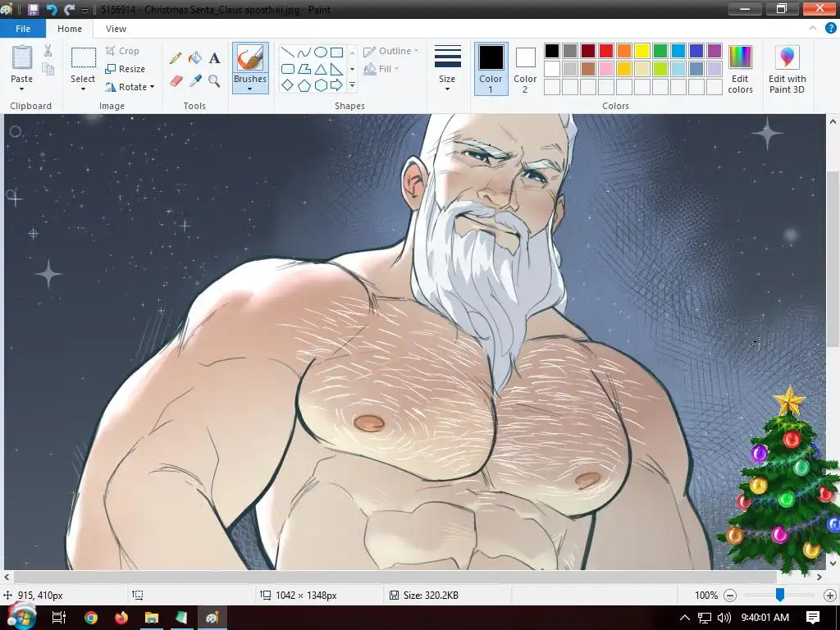The height and width of the screenshot is (630, 840).
Task: Click the Crop button
Action: coord(123,51)
